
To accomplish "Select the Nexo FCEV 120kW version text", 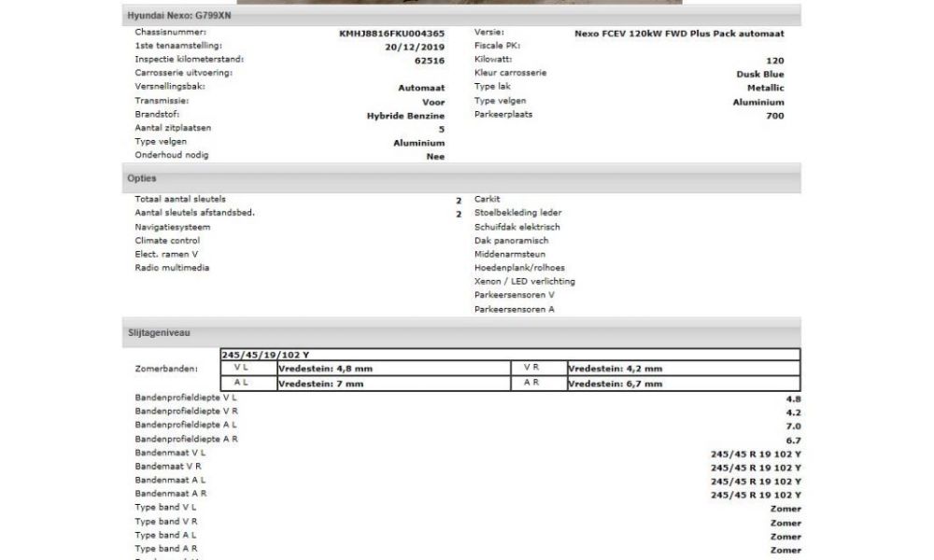I will coord(679,34).
